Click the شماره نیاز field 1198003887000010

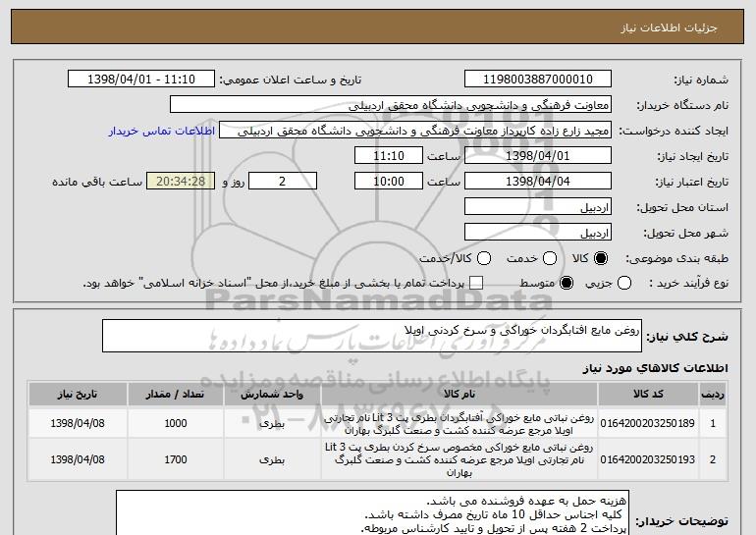coord(538,80)
